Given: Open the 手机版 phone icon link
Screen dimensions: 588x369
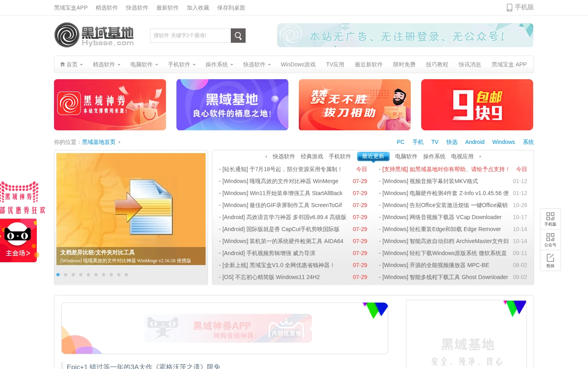Looking at the screenshot, I should coord(520,7).
